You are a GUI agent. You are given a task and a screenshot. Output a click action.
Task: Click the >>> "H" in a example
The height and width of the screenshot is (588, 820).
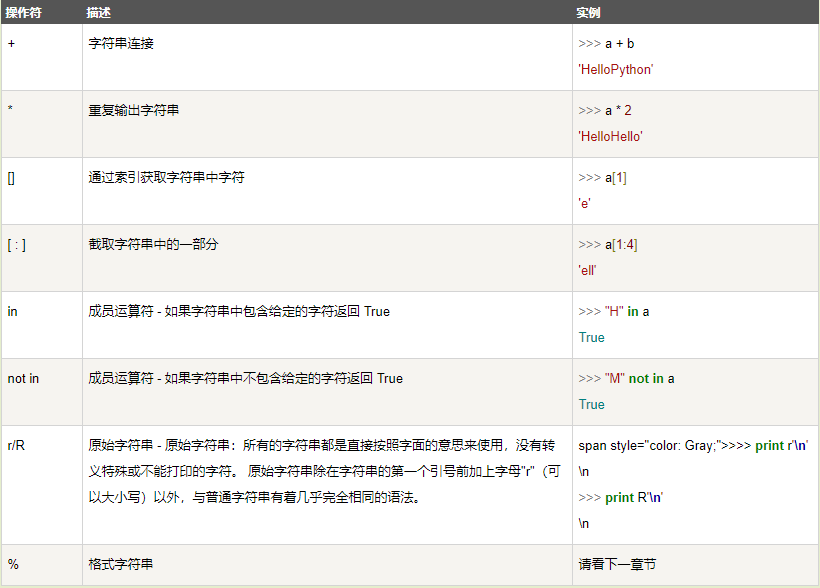coord(614,311)
